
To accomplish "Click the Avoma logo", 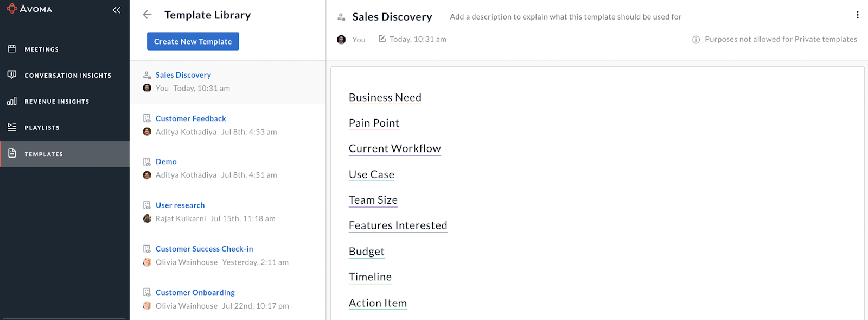I will (29, 9).
